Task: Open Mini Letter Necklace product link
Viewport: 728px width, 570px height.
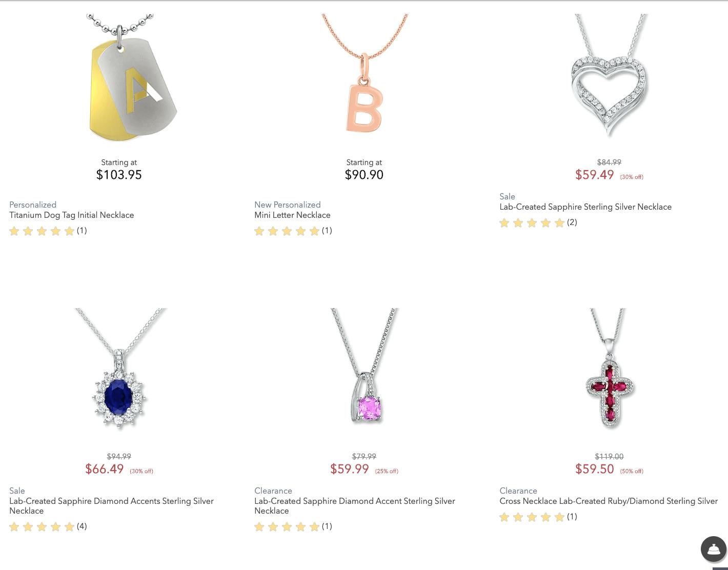Action: click(292, 215)
